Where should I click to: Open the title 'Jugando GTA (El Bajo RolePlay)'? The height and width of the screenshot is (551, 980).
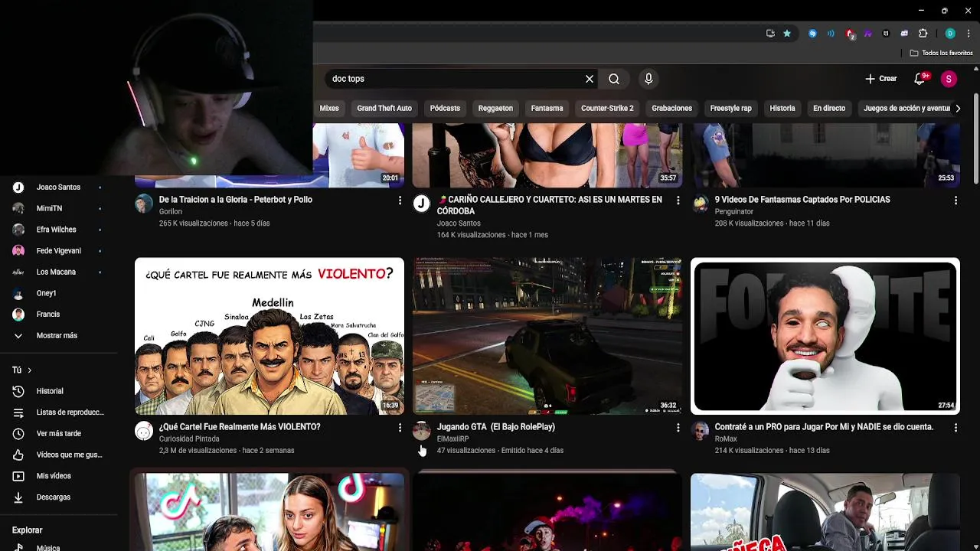coord(495,427)
